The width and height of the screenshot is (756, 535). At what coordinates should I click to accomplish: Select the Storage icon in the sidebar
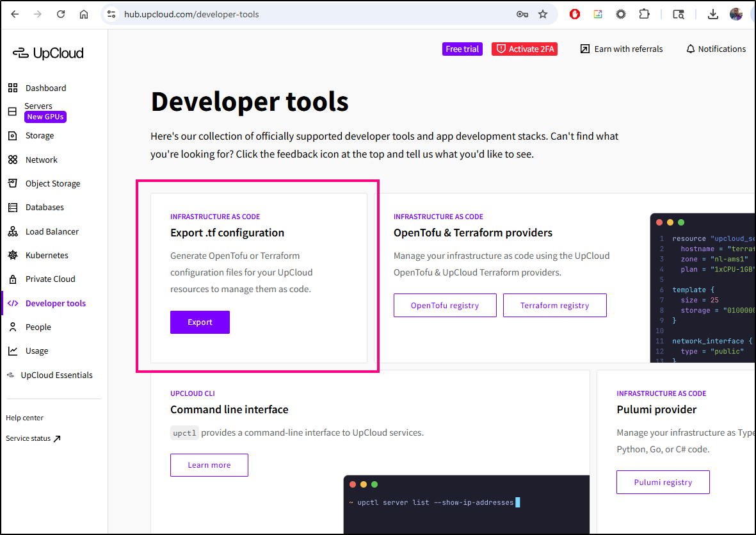[13, 136]
